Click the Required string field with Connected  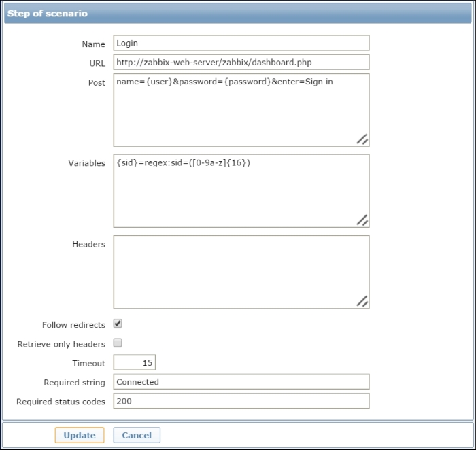(241, 382)
